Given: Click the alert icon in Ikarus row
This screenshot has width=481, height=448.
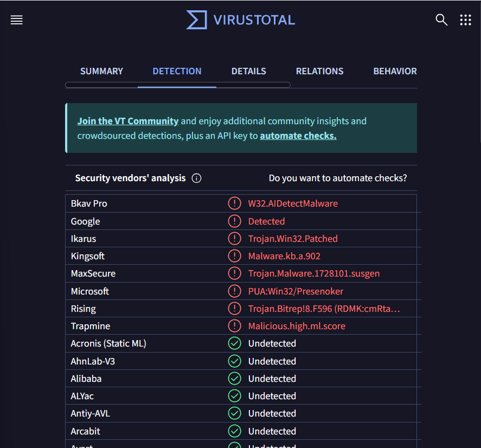Looking at the screenshot, I should [x=234, y=239].
